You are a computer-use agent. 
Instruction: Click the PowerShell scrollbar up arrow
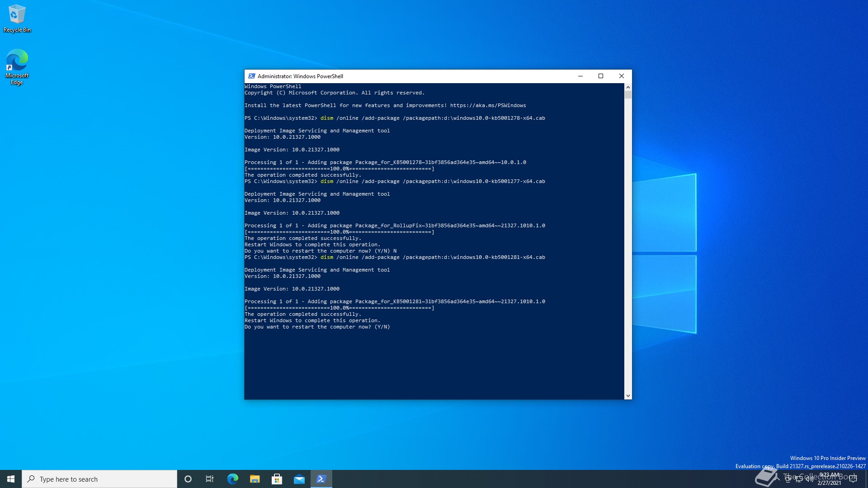pyautogui.click(x=628, y=87)
